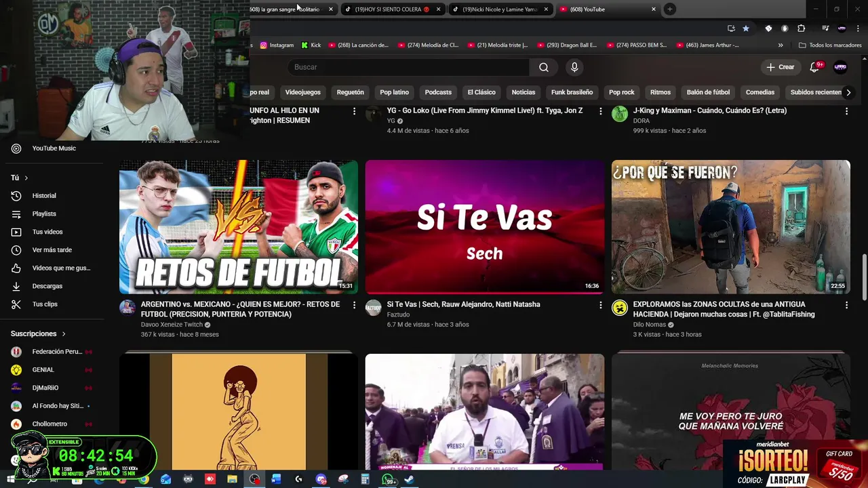
Task: Select the Reguetón filter chip
Action: point(350,92)
